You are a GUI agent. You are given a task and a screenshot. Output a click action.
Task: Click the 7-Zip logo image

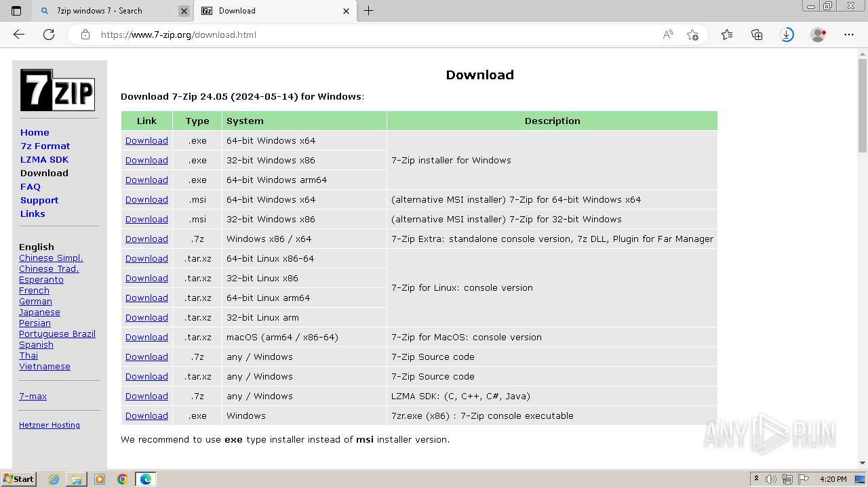58,90
